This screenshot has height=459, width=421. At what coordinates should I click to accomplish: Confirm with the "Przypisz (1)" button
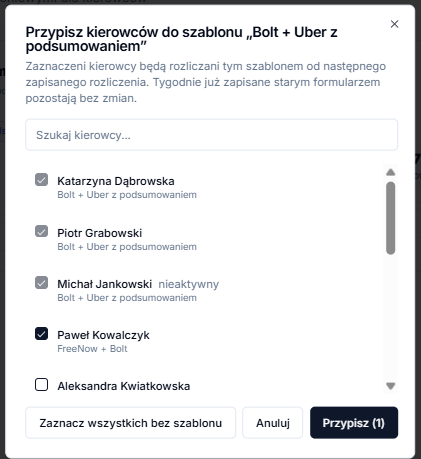354,423
